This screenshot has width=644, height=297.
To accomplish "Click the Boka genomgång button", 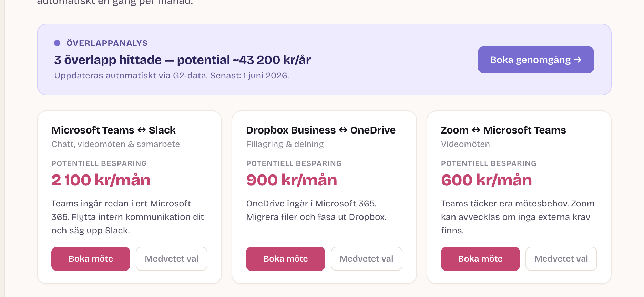I will (536, 60).
